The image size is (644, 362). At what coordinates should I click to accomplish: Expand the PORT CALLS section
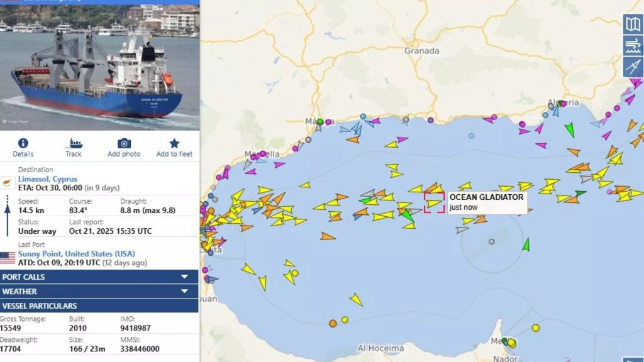[x=99, y=277]
